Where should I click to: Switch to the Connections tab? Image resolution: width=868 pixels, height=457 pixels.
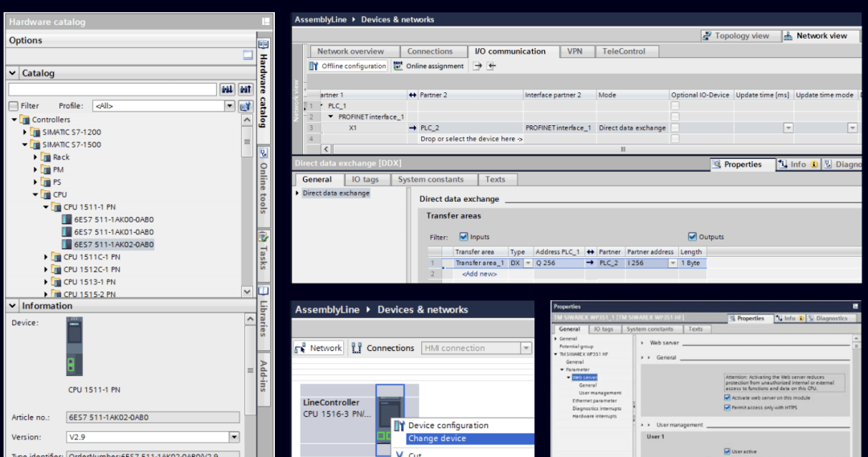(x=430, y=51)
